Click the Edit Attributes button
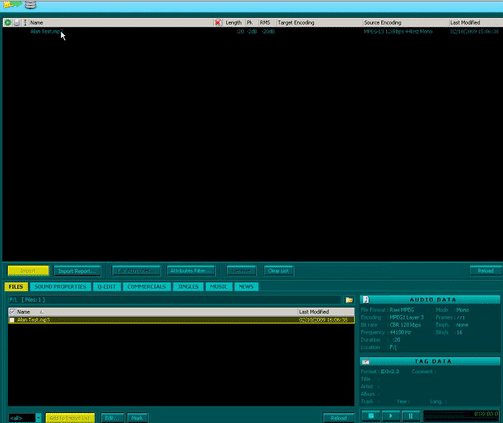The width and height of the screenshot is (503, 423). [x=136, y=271]
